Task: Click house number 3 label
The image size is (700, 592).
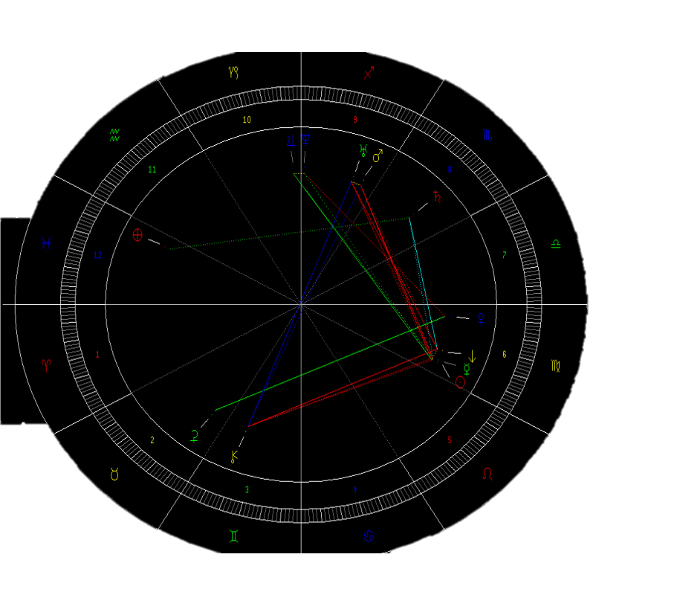Action: [247, 490]
